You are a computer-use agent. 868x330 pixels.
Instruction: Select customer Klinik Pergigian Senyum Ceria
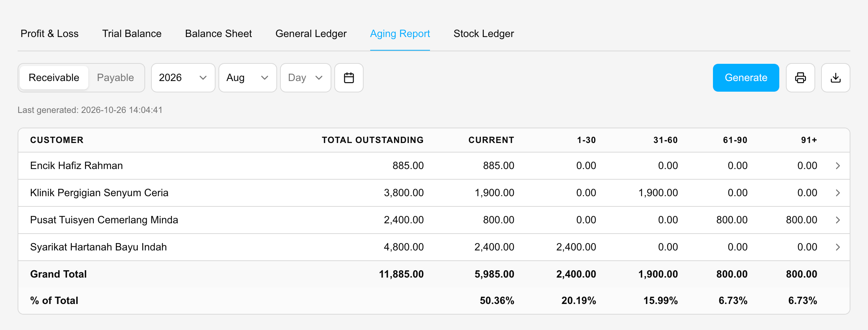[x=99, y=193]
